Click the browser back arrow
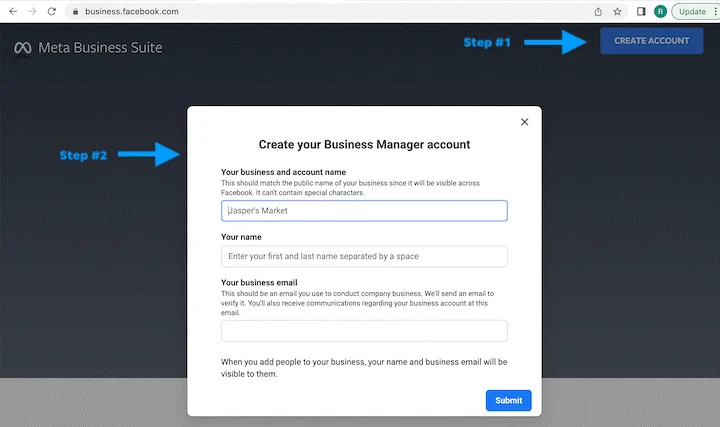The height and width of the screenshot is (427, 720). [11, 11]
